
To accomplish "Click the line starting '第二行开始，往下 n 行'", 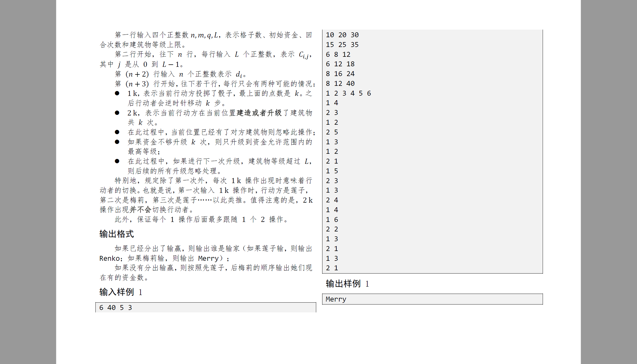I will pyautogui.click(x=213, y=55).
